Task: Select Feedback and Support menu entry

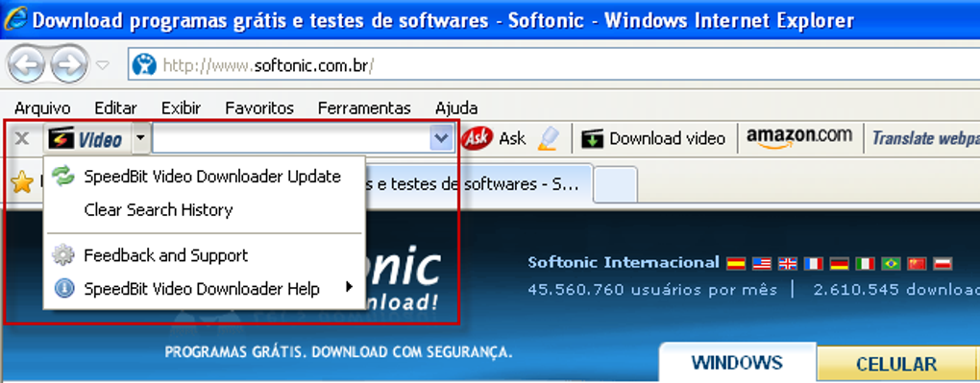Action: [205, 255]
